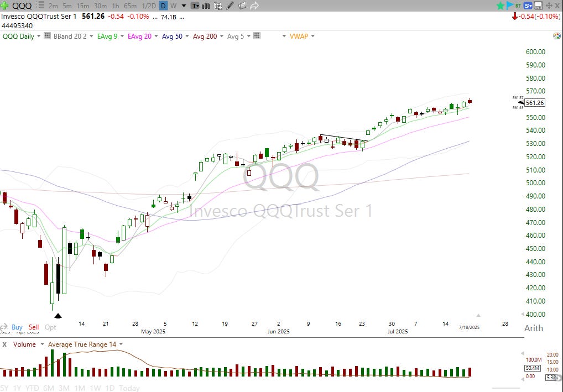The image size is (563, 392).
Task: Click the back arrows icon beside Buy
Action: click(3, 327)
